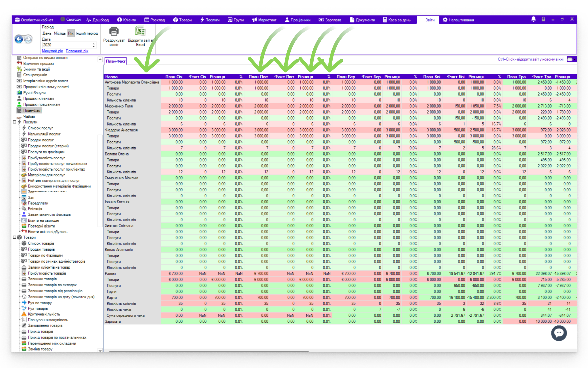Collapse the Послуги tree node
The width and height of the screenshot is (588, 368).
tap(14, 122)
